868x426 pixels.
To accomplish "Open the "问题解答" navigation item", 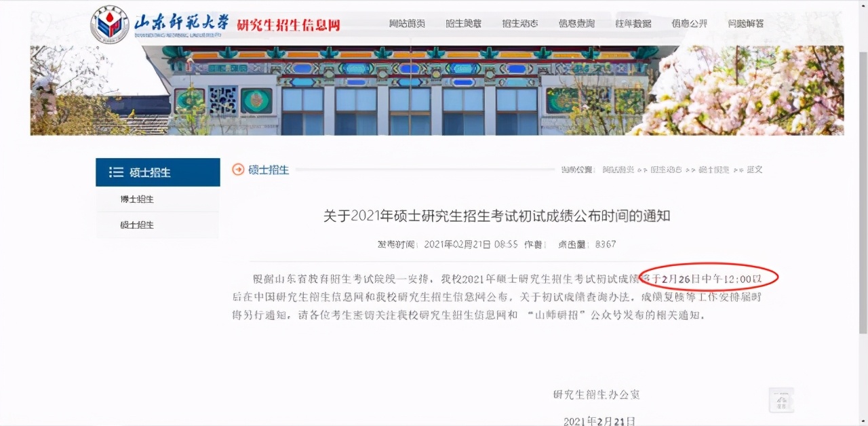I will coord(745,22).
